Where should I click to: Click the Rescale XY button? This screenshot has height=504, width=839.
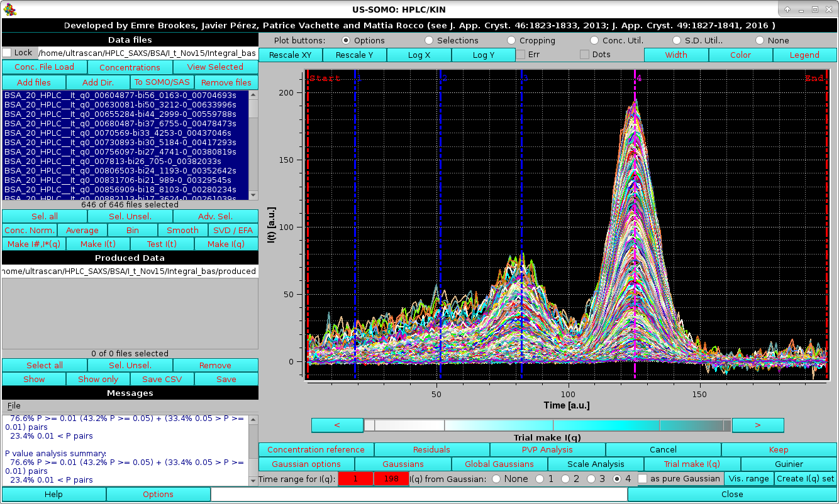[x=289, y=55]
